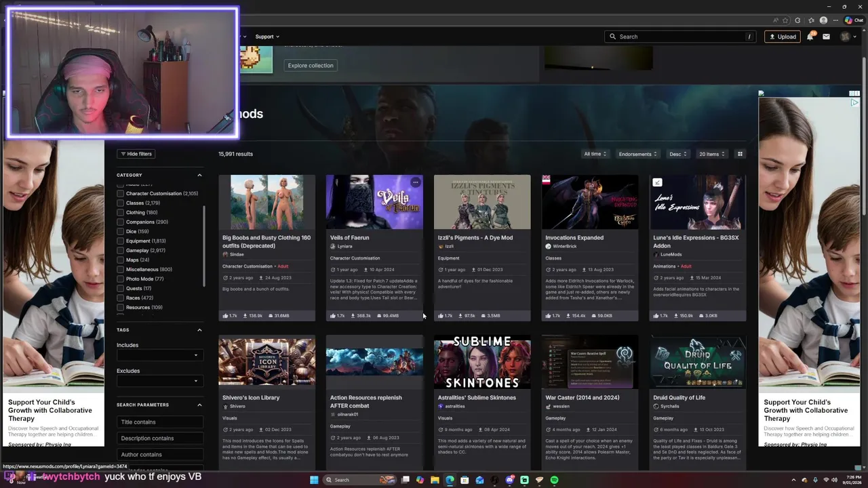
Task: Open File Explorer from the taskbar
Action: pyautogui.click(x=435, y=480)
